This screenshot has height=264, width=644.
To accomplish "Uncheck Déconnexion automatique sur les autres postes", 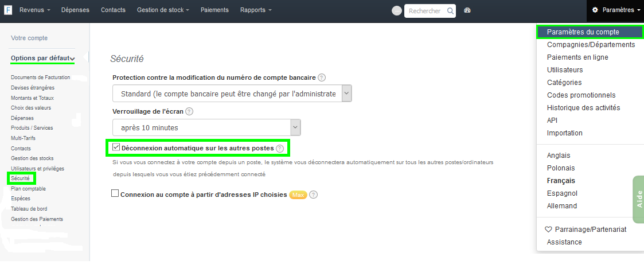I will [x=116, y=147].
